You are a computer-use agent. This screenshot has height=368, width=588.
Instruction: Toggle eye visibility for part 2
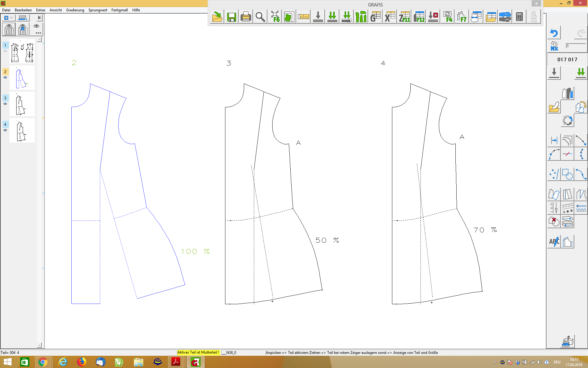5,78
